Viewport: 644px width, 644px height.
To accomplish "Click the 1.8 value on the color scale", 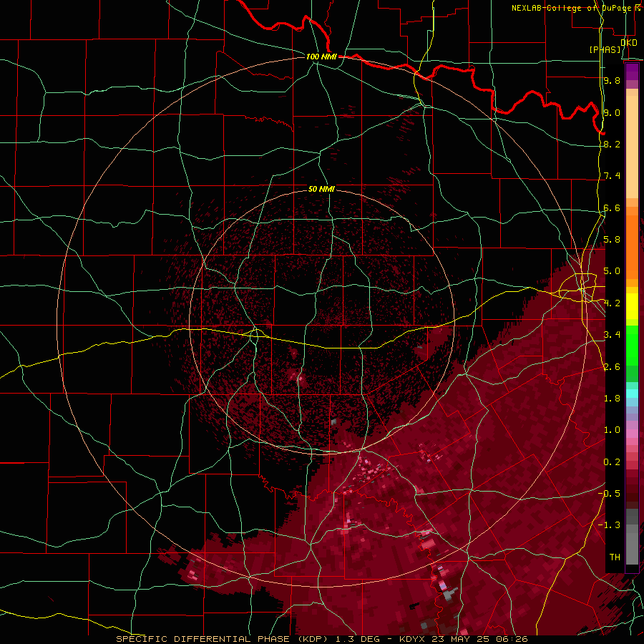I will [612, 399].
